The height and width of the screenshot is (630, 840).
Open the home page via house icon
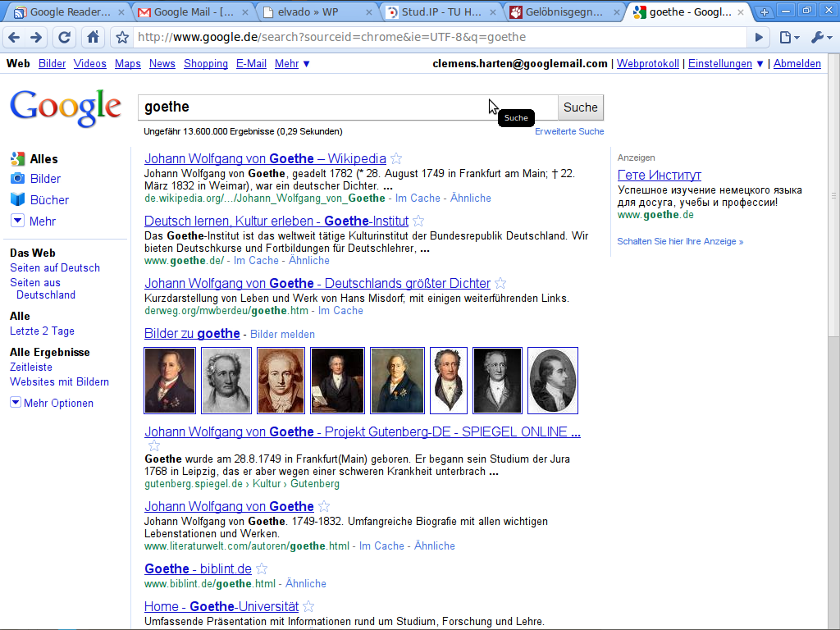[94, 37]
